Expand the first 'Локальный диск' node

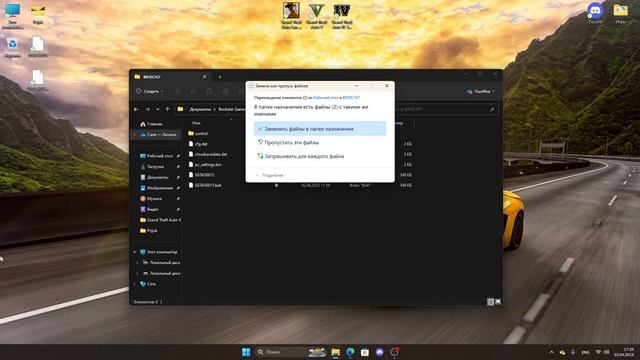pyautogui.click(x=138, y=262)
